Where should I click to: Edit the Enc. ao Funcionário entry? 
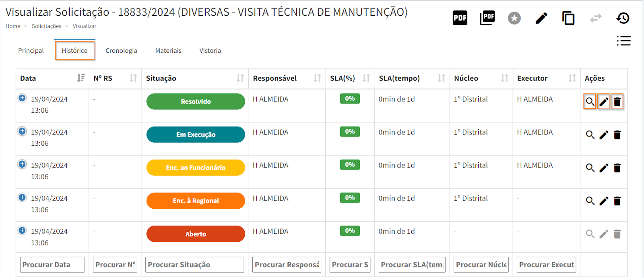click(604, 168)
